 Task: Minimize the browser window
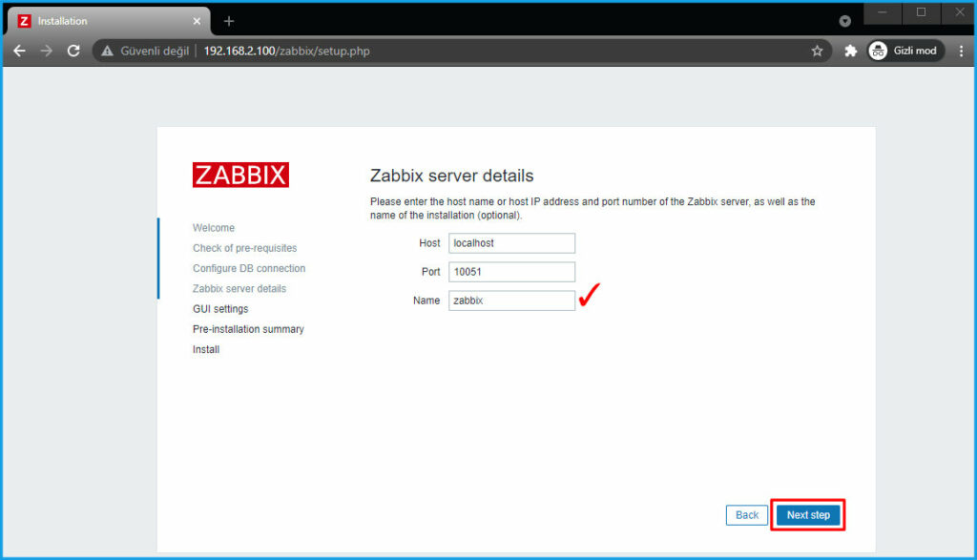(x=883, y=12)
